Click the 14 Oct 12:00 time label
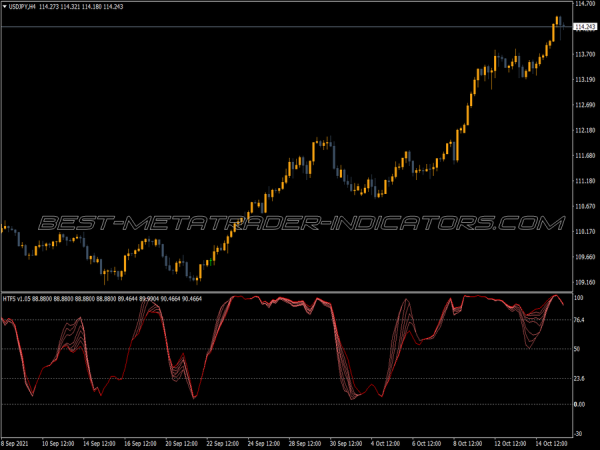Viewport: 600px width, 450px height. coord(551,444)
